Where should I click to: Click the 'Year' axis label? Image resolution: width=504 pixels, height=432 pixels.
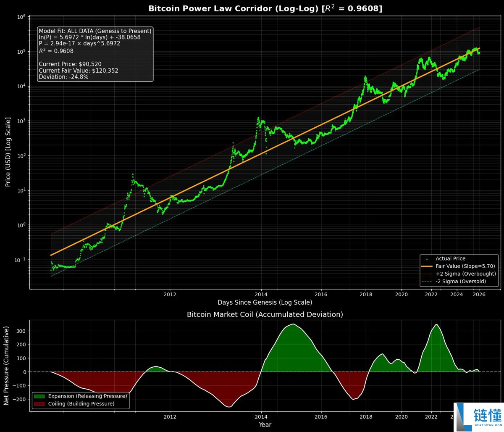tap(265, 425)
